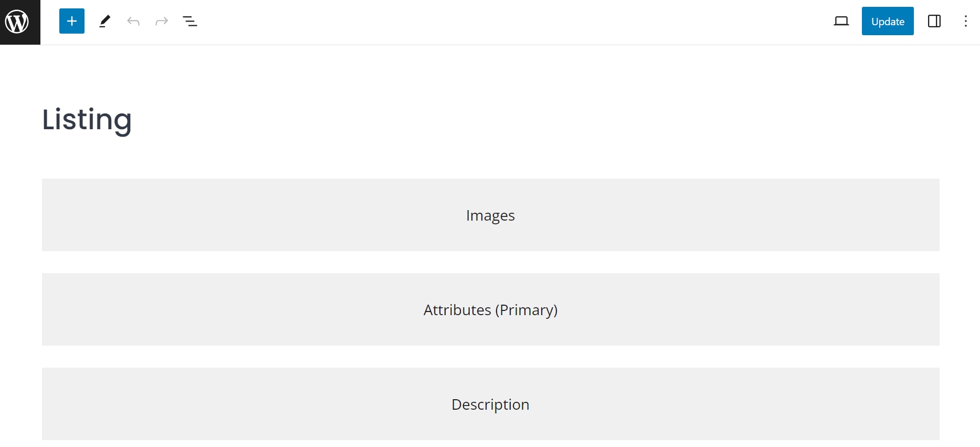
Task: Open the three-dot Options menu
Action: (x=966, y=21)
